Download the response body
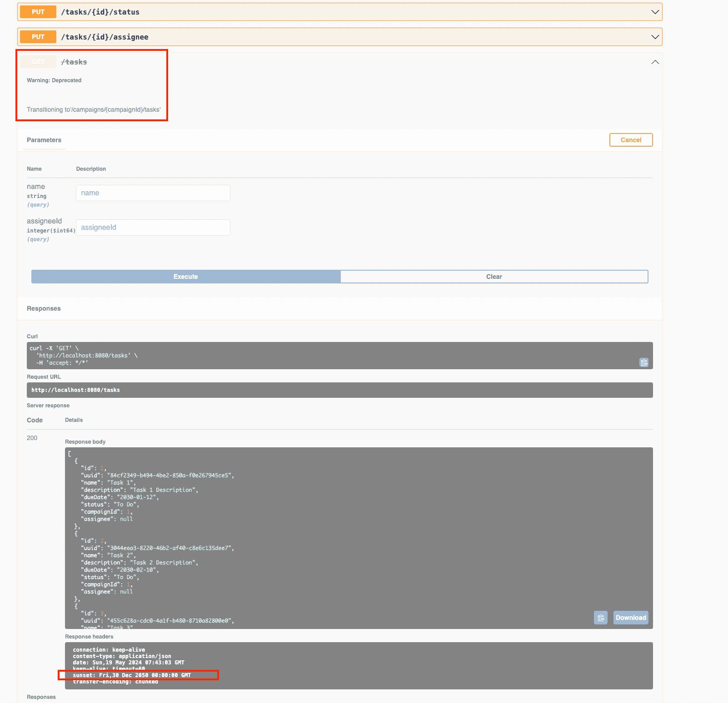Image resolution: width=728 pixels, height=703 pixels. pos(630,618)
